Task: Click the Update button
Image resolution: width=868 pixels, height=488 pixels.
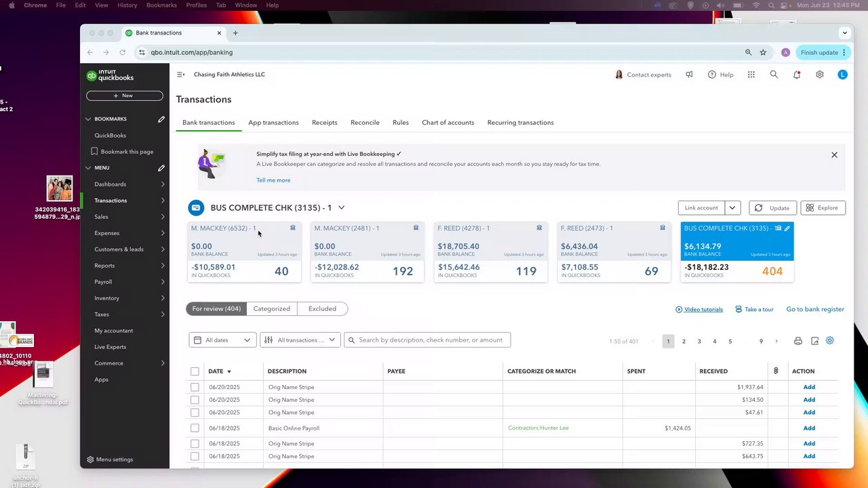Action: [773, 208]
